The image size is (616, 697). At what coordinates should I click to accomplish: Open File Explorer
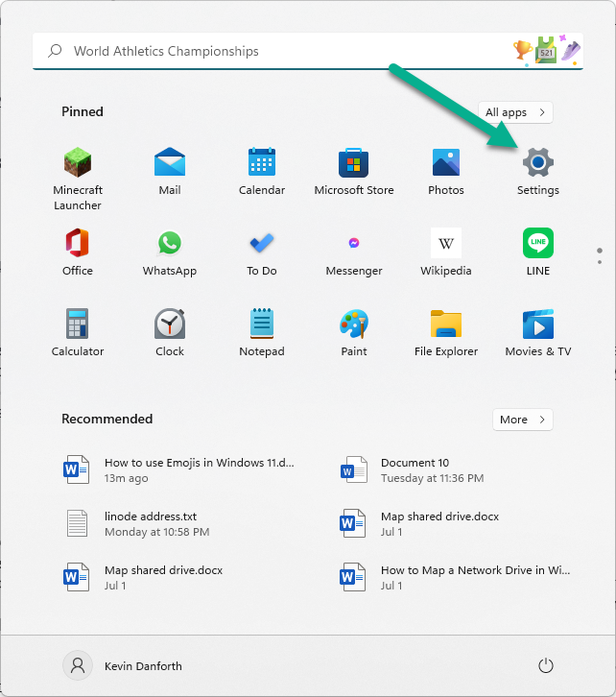pyautogui.click(x=446, y=332)
